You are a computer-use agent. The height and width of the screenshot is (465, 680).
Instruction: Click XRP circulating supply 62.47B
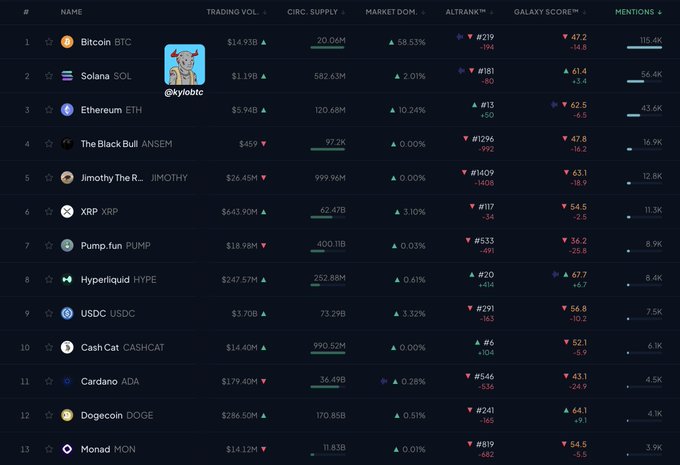coord(333,210)
